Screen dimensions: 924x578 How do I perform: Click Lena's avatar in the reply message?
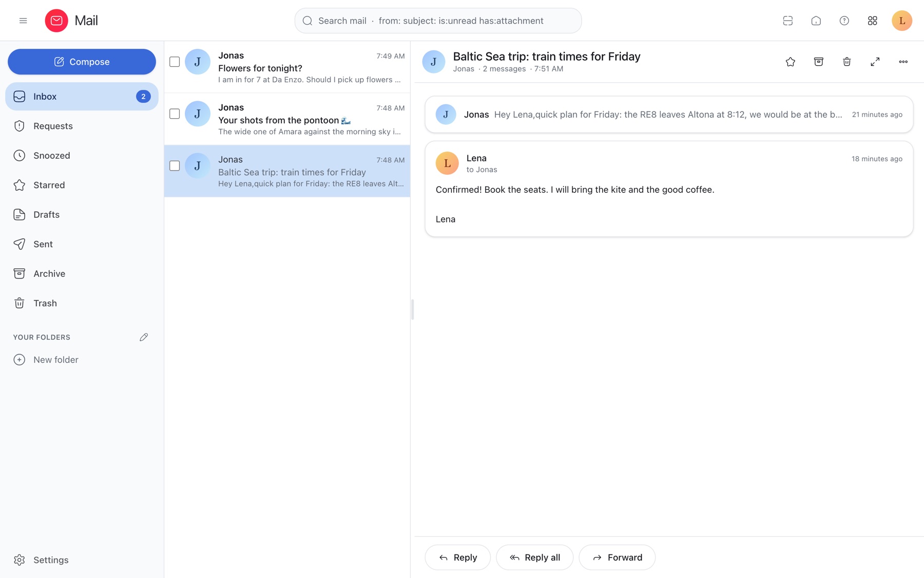tap(447, 163)
